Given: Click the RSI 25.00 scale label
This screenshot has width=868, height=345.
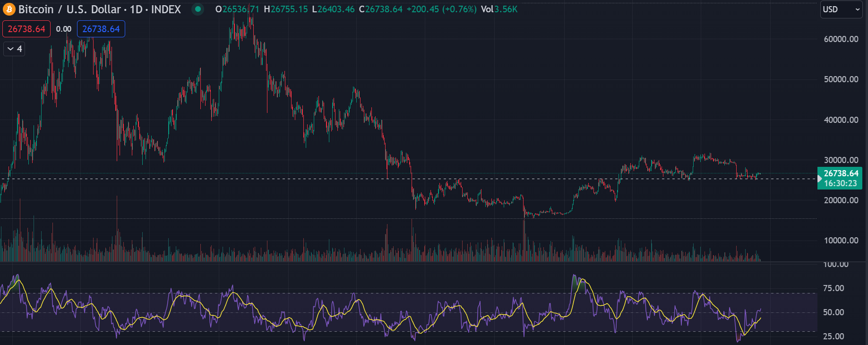Looking at the screenshot, I should click(834, 336).
